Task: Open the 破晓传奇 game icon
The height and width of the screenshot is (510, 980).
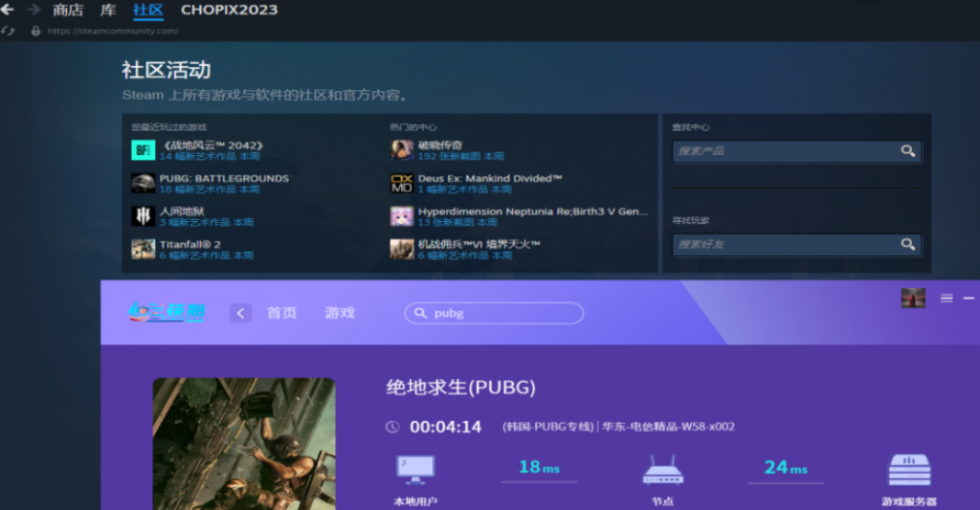Action: point(402,150)
